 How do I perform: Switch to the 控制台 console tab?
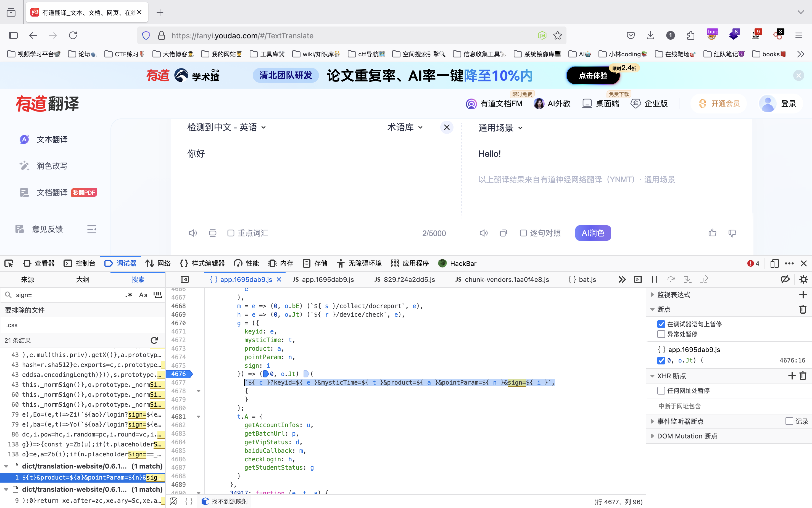point(80,263)
